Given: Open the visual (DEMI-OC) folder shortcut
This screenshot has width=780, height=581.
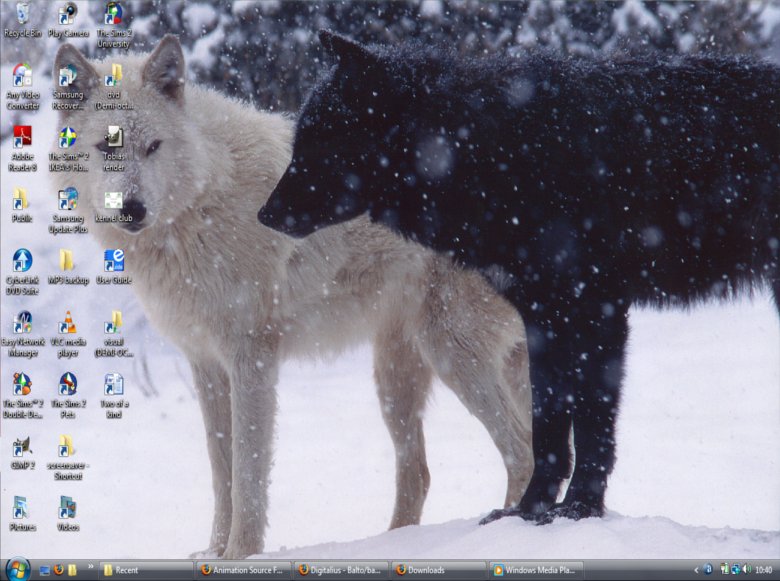Looking at the screenshot, I should [x=113, y=334].
